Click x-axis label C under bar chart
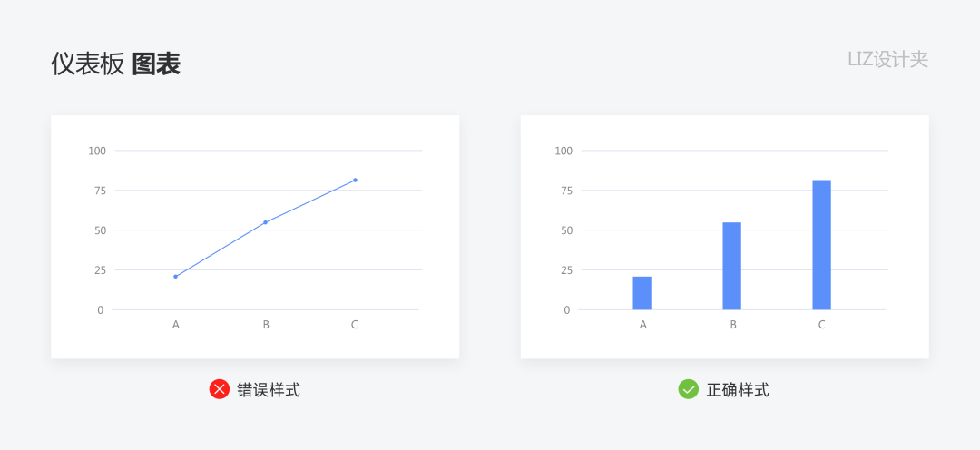Viewport: 980px width, 450px height. coord(821,325)
